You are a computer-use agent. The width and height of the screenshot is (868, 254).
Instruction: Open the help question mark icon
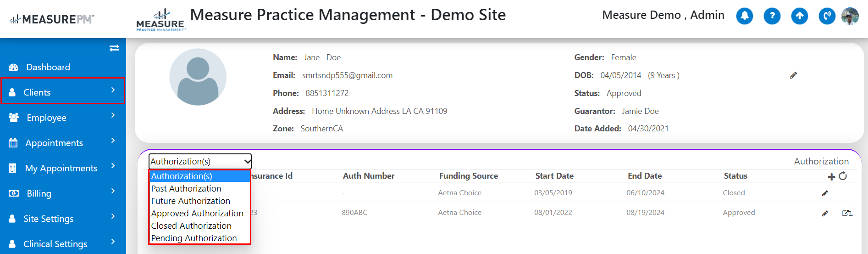[772, 16]
